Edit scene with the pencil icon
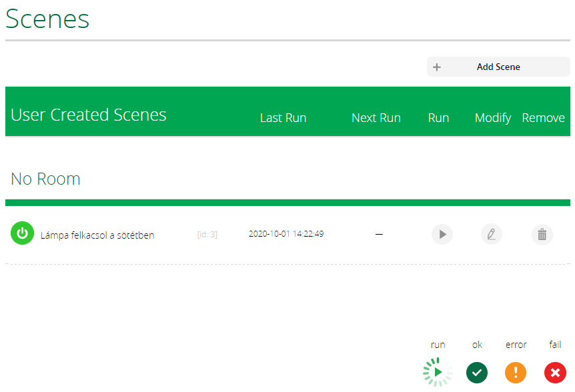Screen dimensions: 575x392 pos(491,234)
